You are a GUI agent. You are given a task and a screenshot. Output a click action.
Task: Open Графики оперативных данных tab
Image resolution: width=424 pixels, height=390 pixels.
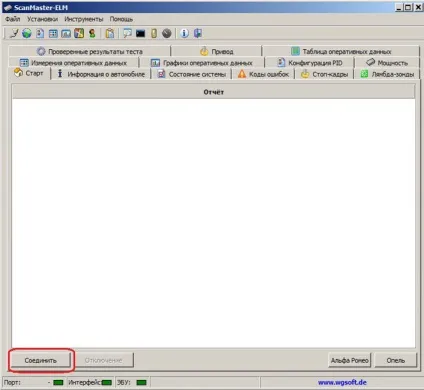coord(202,63)
